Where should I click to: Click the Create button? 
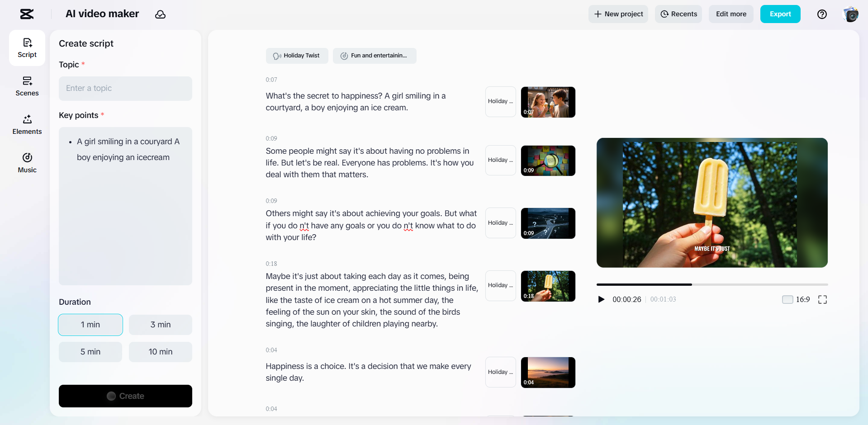(125, 396)
